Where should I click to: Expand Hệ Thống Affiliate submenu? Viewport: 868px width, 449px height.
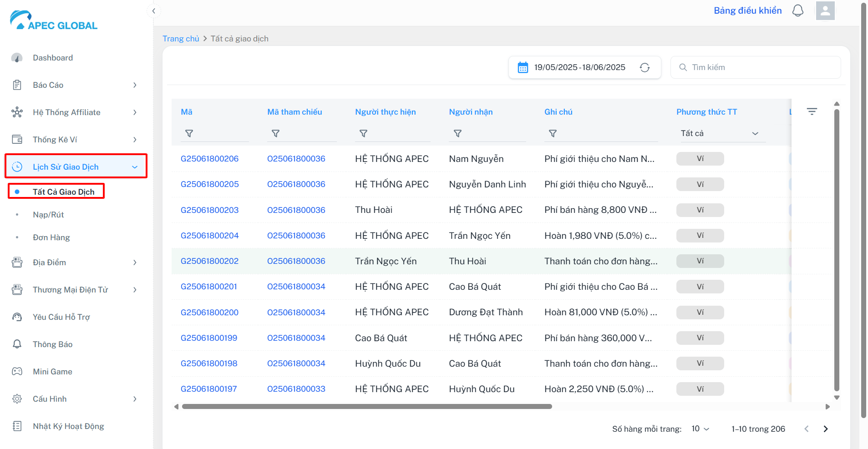click(x=75, y=112)
